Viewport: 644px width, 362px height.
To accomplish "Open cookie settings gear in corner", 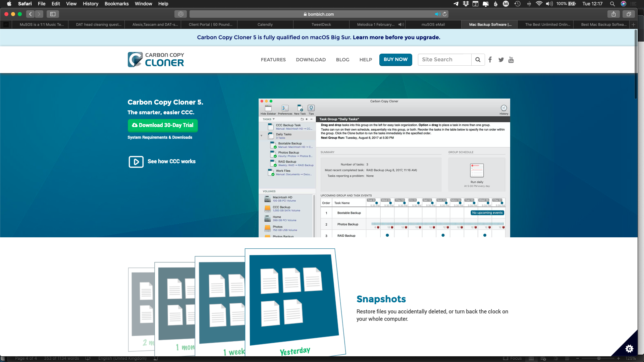I will pos(629,349).
